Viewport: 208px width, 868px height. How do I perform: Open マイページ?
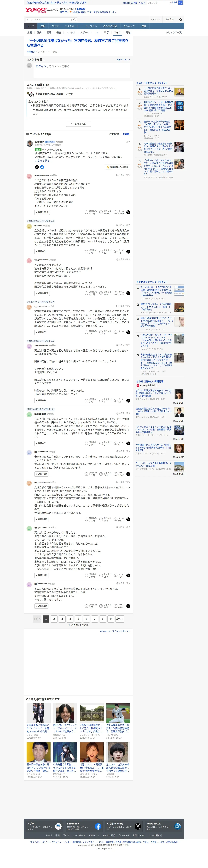(x=156, y=20)
